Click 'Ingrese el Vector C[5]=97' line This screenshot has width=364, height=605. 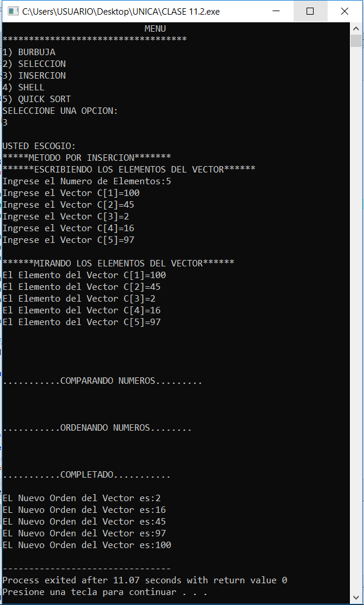68,240
